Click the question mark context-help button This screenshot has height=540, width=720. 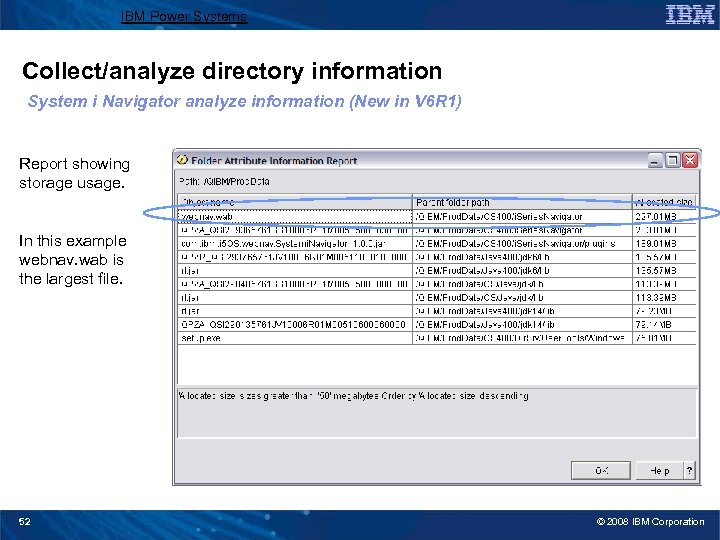tap(689, 470)
